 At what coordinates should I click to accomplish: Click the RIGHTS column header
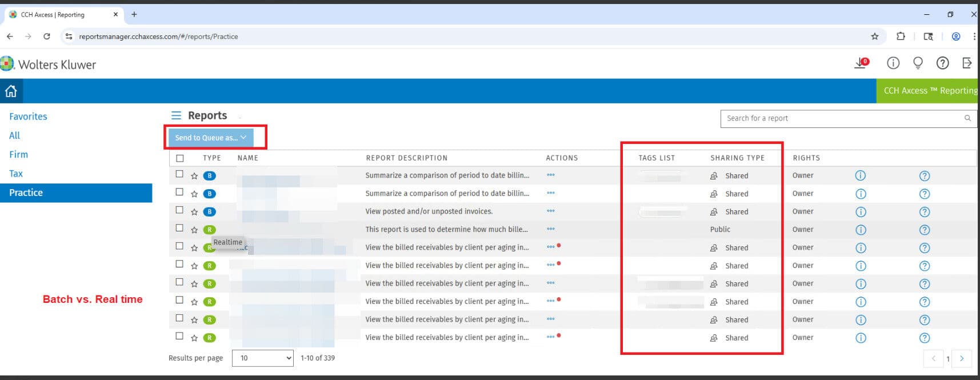point(806,158)
